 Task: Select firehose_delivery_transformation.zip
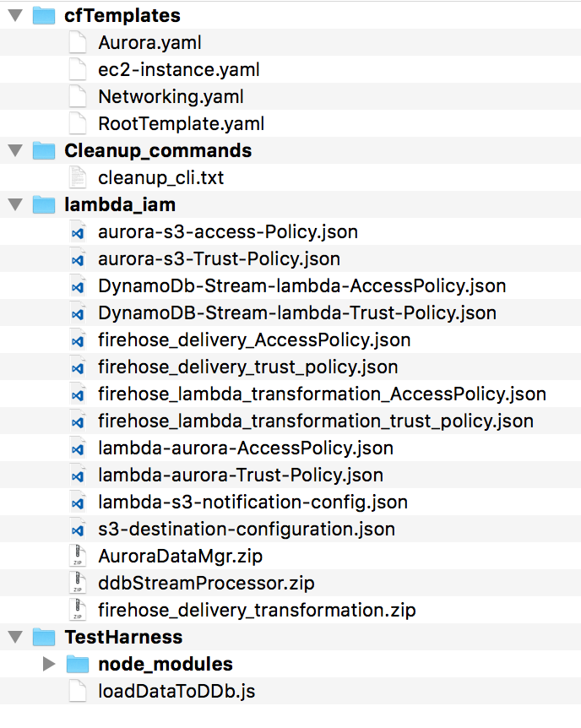pyautogui.click(x=290, y=610)
